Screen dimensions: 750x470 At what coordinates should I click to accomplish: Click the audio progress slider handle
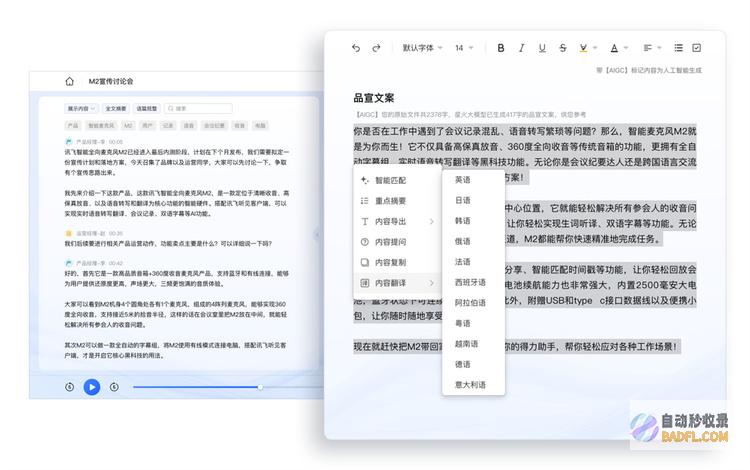click(x=261, y=387)
